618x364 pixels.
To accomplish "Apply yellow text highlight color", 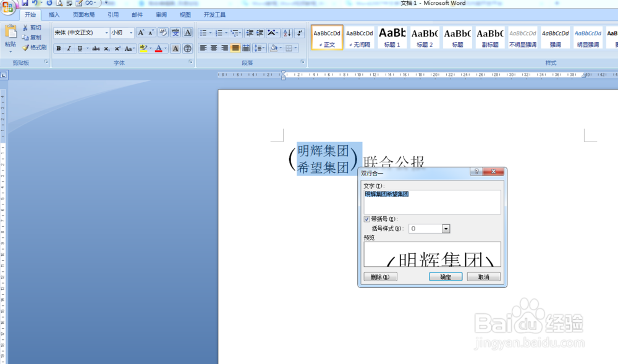I will coord(143,48).
